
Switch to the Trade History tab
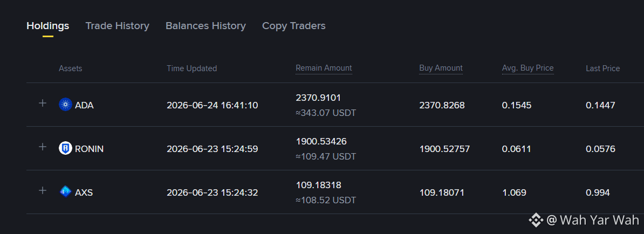pyautogui.click(x=117, y=26)
